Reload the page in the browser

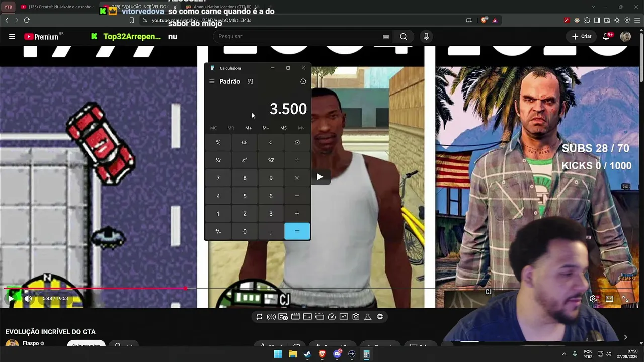(27, 20)
